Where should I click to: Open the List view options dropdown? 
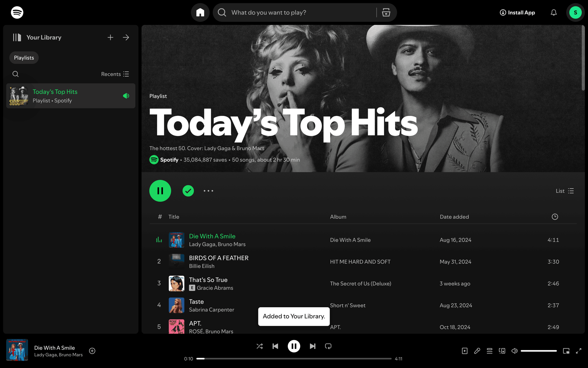[565, 191]
